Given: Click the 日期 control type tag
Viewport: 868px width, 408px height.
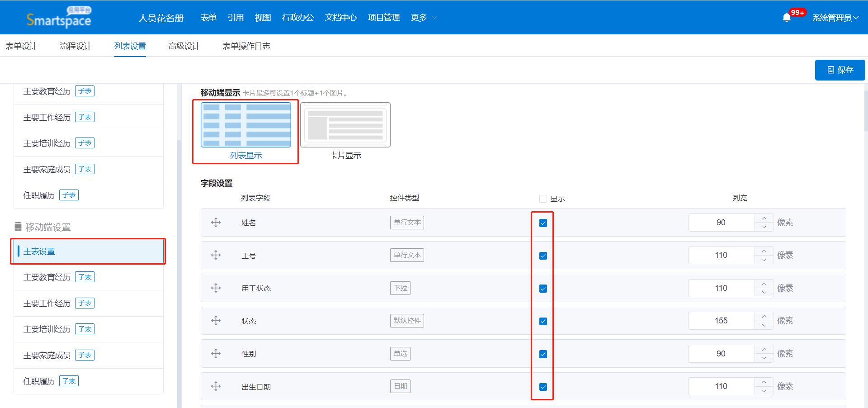Looking at the screenshot, I should (x=400, y=386).
